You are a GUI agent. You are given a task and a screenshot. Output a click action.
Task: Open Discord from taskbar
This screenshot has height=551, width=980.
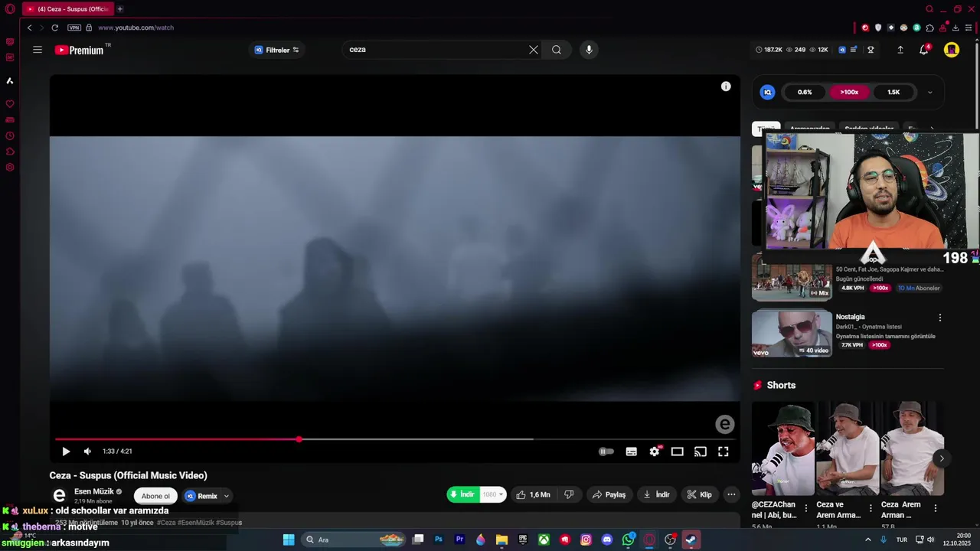(607, 540)
